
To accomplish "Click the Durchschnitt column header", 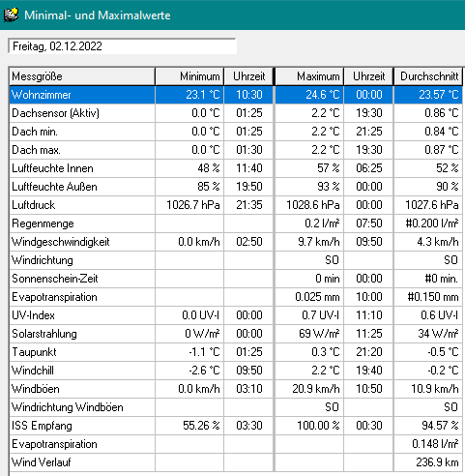I will pyautogui.click(x=428, y=76).
